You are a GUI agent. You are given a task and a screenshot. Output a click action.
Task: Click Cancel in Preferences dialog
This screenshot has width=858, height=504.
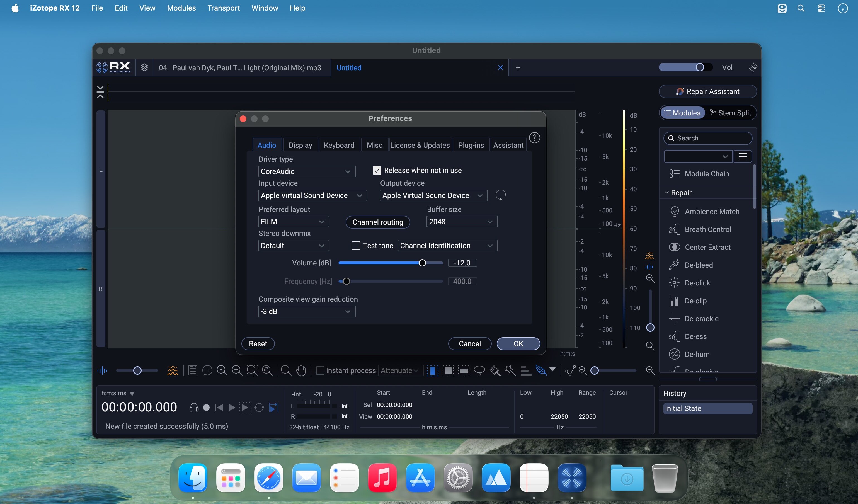[x=470, y=344]
